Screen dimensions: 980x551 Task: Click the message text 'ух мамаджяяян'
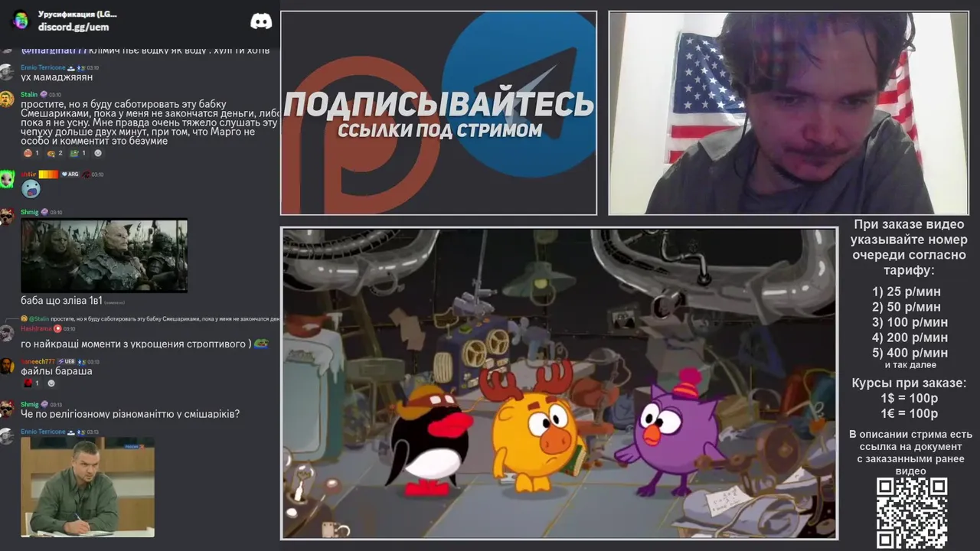click(57, 77)
